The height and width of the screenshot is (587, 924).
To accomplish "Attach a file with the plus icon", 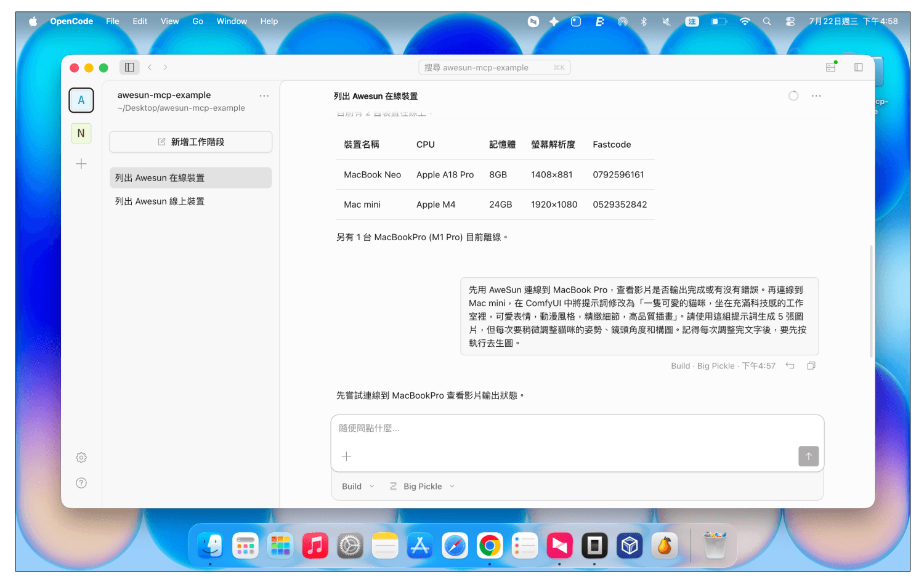I will 346,456.
